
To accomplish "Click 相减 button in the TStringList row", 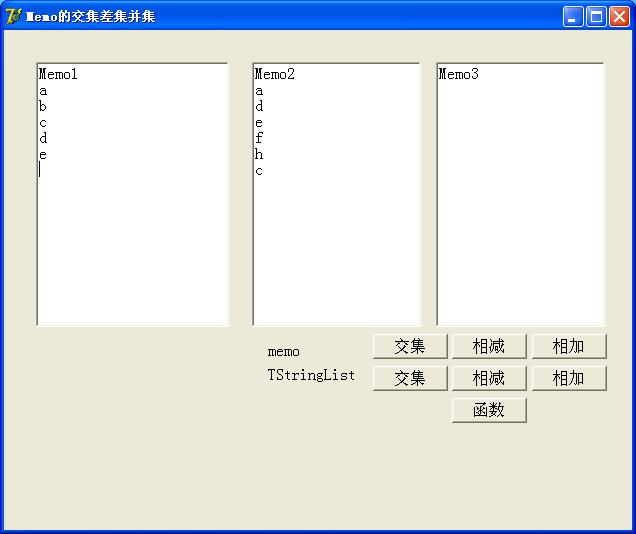I will 489,378.
